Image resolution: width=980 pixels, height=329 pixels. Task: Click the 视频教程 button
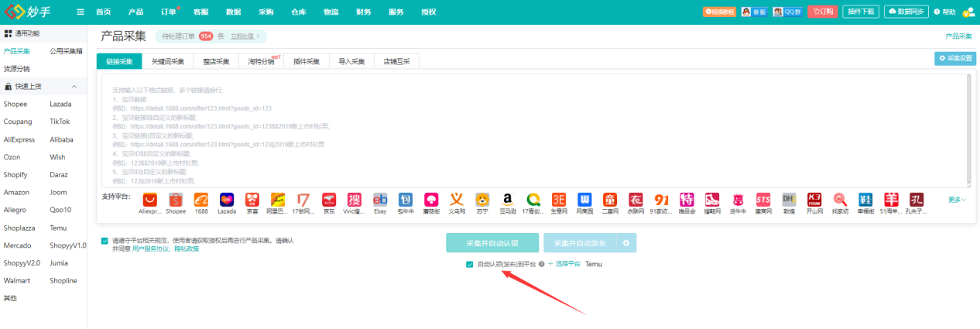[x=719, y=12]
